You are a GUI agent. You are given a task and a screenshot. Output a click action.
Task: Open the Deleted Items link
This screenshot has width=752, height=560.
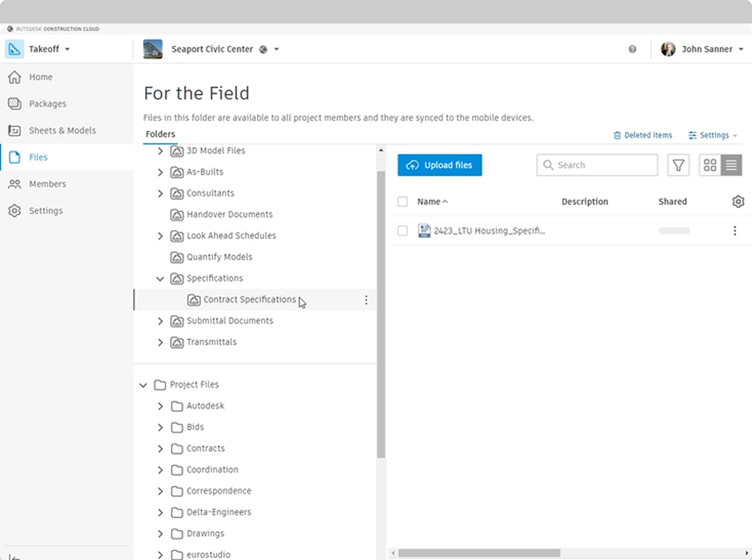point(643,135)
